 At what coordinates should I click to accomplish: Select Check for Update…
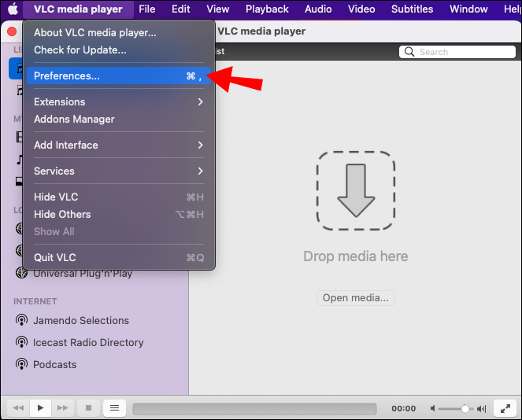click(119, 50)
